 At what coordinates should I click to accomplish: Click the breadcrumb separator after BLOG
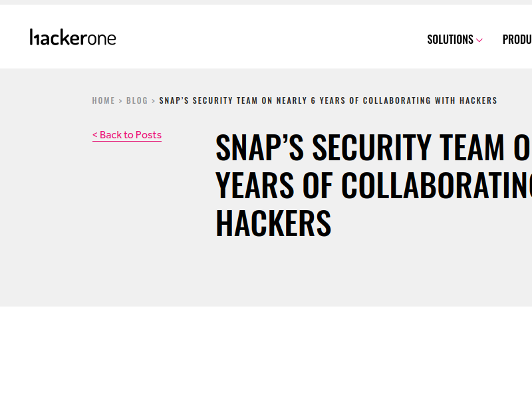click(154, 101)
